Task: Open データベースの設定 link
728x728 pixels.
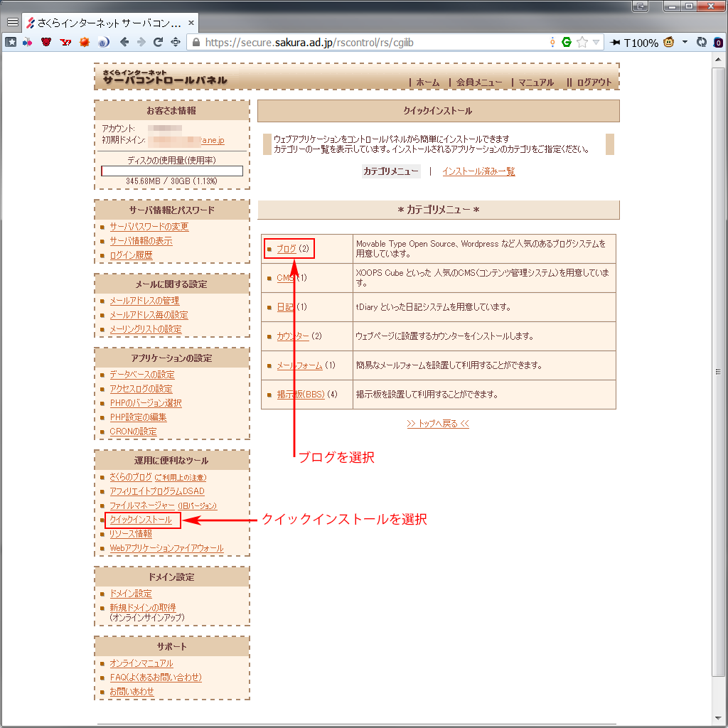Action: 142,375
